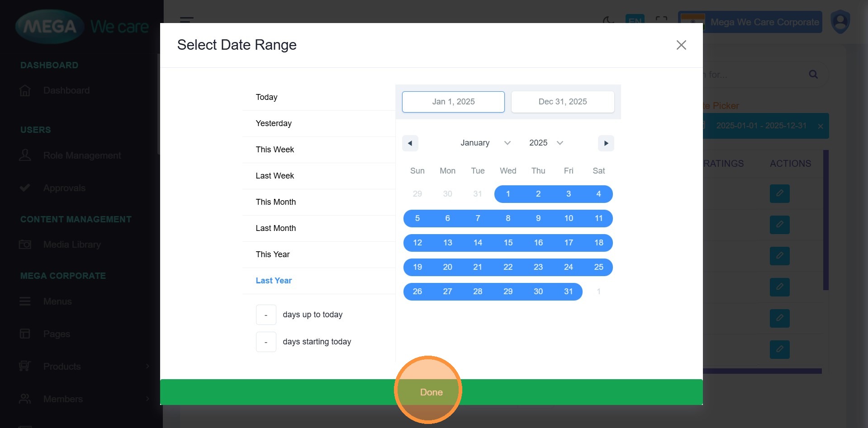868x428 pixels.
Task: Open the January month dropdown
Action: pyautogui.click(x=485, y=143)
